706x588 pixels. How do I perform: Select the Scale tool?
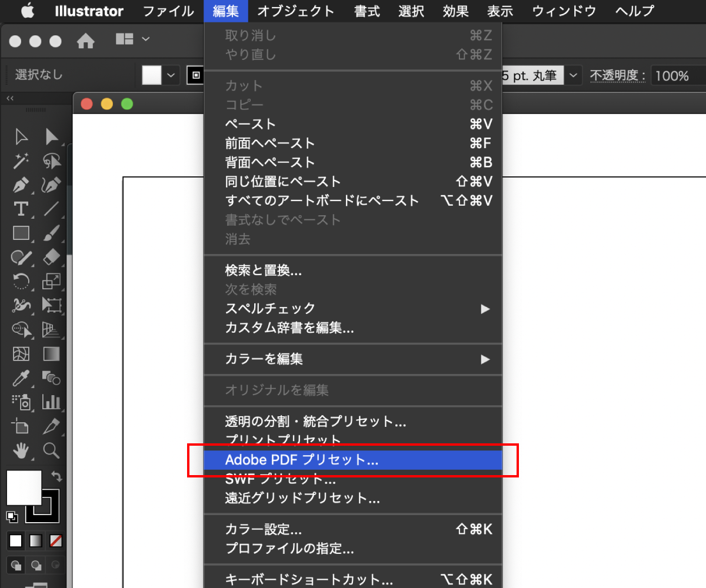(52, 281)
